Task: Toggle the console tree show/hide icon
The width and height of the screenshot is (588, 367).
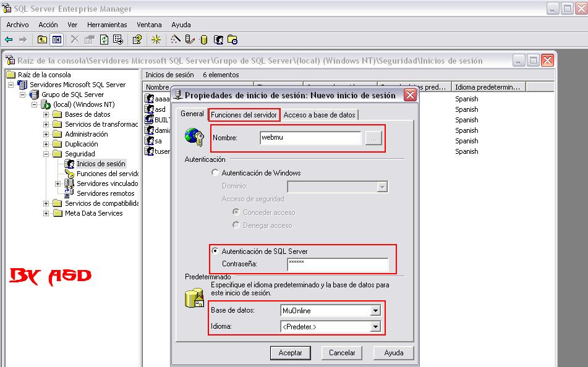Action: (57, 40)
